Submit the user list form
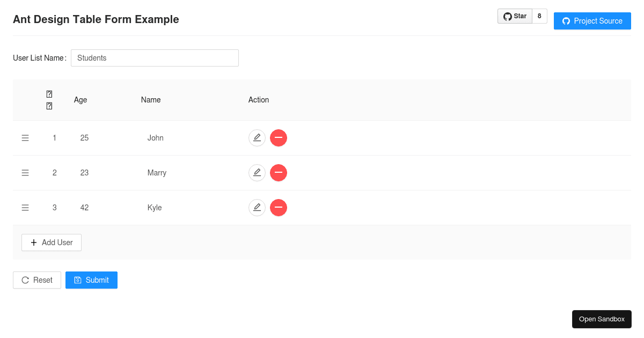 [91, 280]
